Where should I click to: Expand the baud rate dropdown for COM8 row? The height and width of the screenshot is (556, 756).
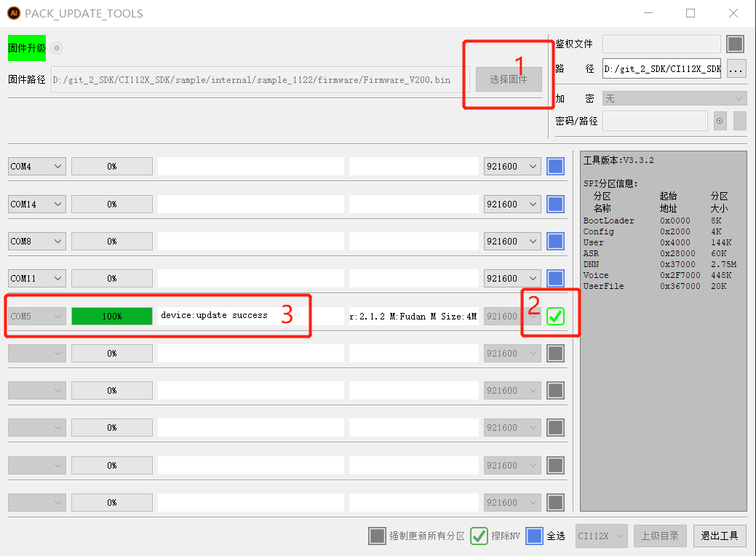[512, 242]
